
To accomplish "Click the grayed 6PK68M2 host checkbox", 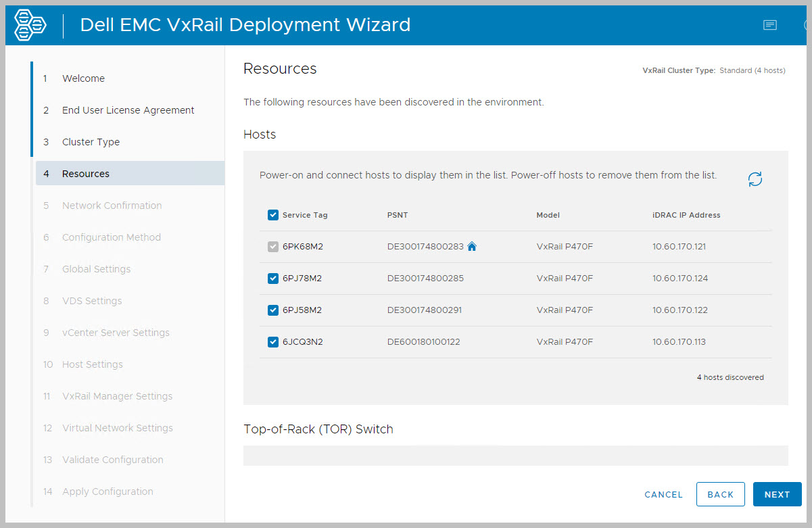I will 273,247.
